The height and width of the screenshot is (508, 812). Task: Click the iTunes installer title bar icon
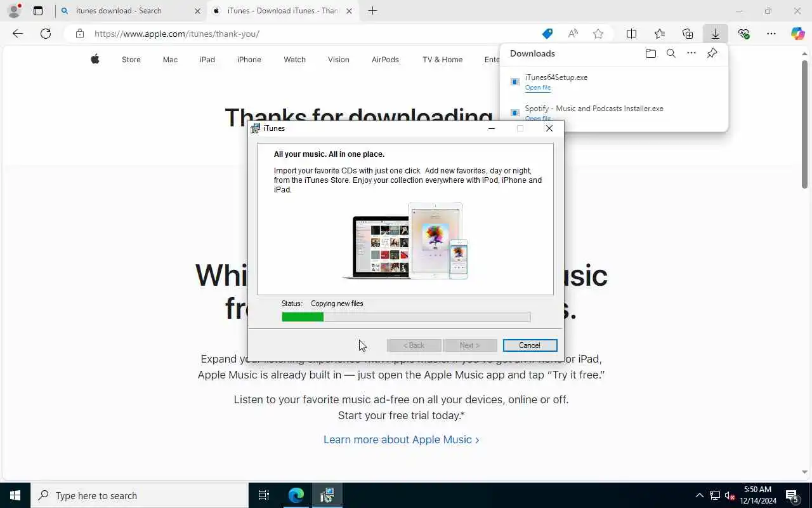click(x=255, y=128)
